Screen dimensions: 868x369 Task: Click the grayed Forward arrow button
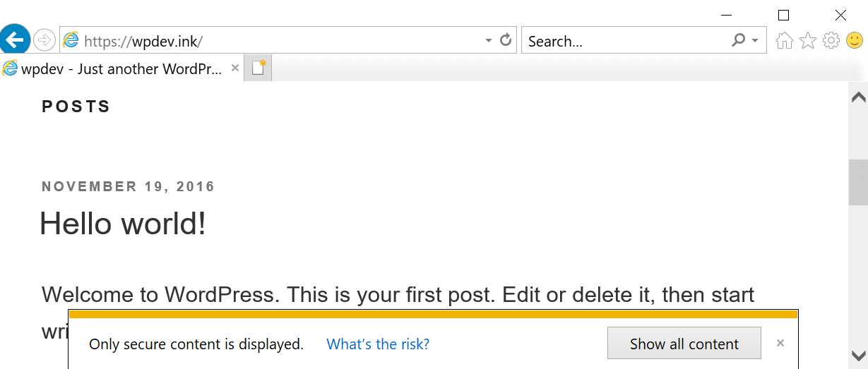[44, 40]
